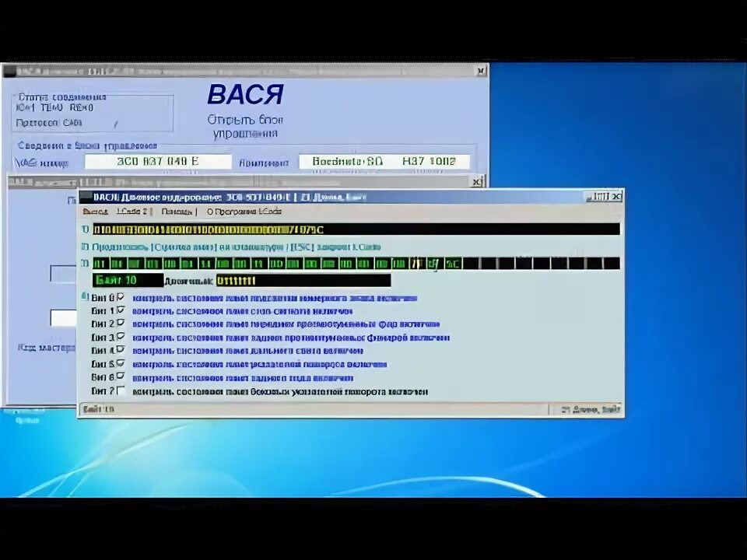Toggle the Бит 6 checkbox
The image size is (747, 560).
(121, 376)
